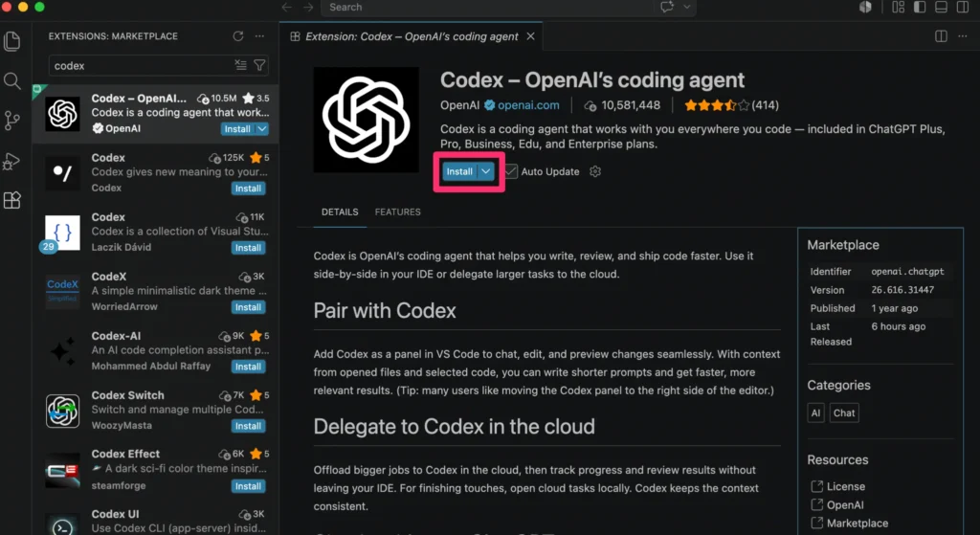Close the Extension: Codex tab
The width and height of the screenshot is (980, 535).
coord(530,36)
